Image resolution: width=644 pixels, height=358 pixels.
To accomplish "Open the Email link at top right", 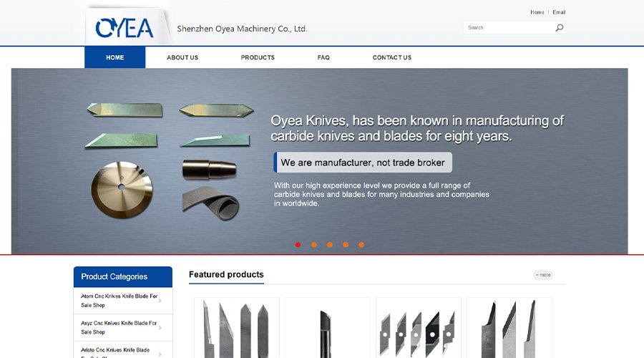I will click(559, 12).
